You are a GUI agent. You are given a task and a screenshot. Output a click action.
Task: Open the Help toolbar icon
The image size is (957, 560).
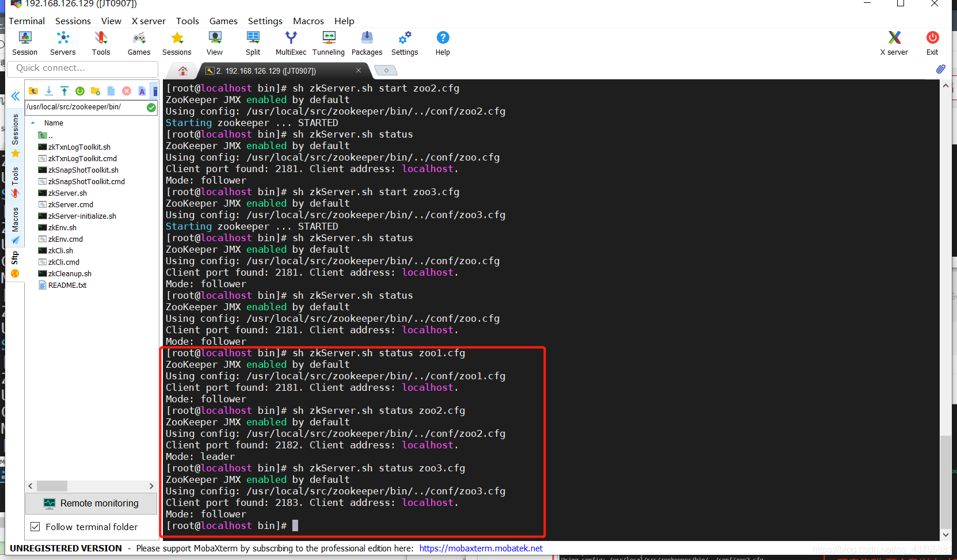tap(443, 43)
